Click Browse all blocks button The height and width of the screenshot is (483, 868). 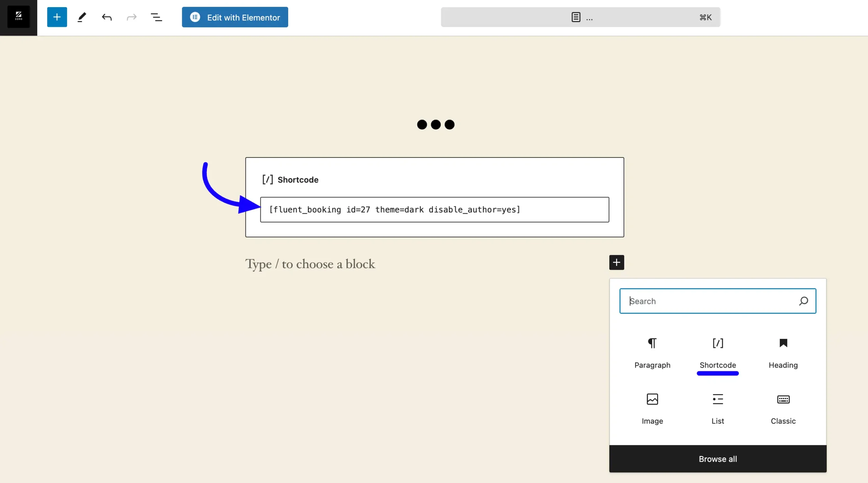[x=718, y=459]
